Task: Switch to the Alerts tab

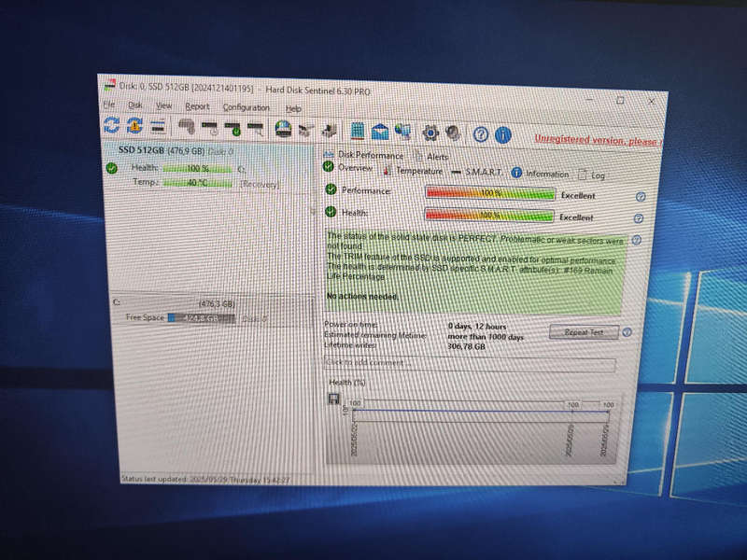Action: click(x=431, y=156)
